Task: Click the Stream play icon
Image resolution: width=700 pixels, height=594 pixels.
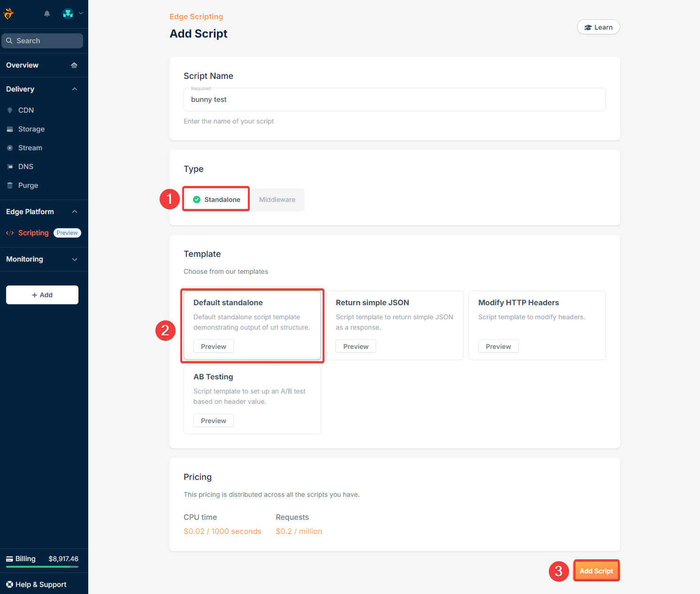Action: pyautogui.click(x=10, y=148)
